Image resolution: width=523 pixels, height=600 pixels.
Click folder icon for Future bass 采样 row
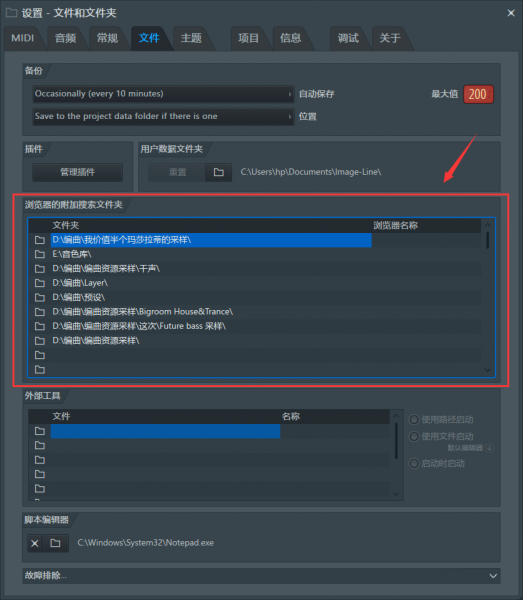tap(40, 326)
